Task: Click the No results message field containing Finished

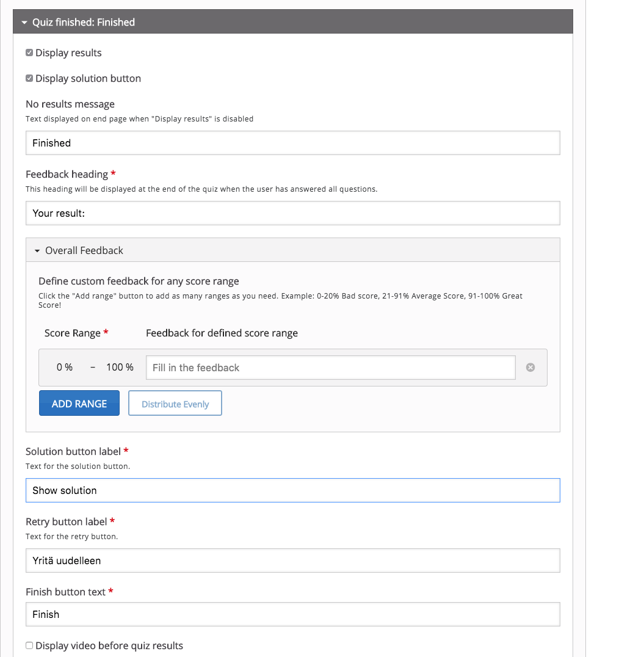Action: pos(293,143)
